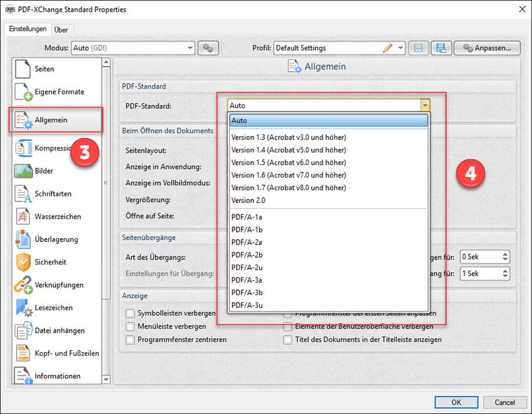Select Version 2.0 option
Screen dimensions: 532x414
pos(329,200)
